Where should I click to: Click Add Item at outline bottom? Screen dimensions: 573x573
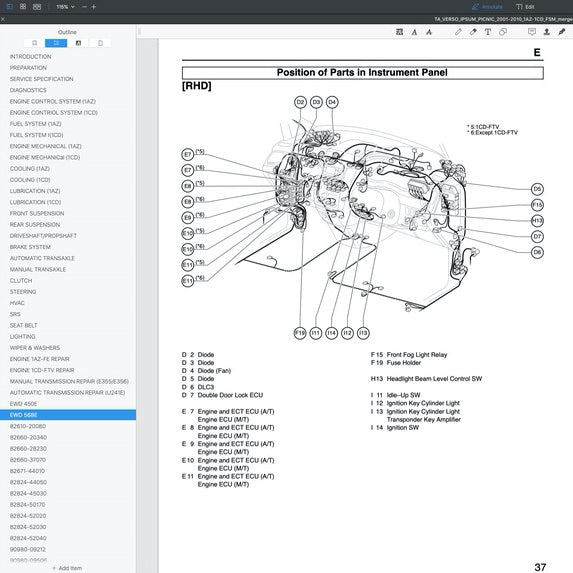67,568
